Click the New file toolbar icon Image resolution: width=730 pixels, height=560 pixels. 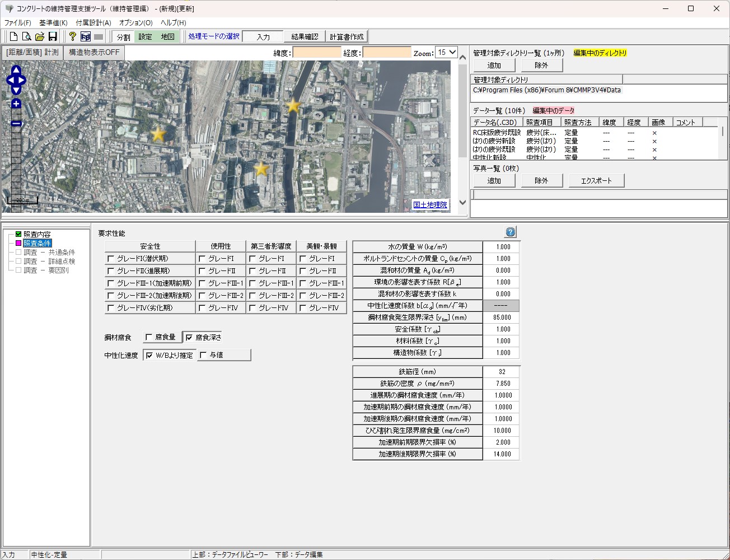coord(14,37)
